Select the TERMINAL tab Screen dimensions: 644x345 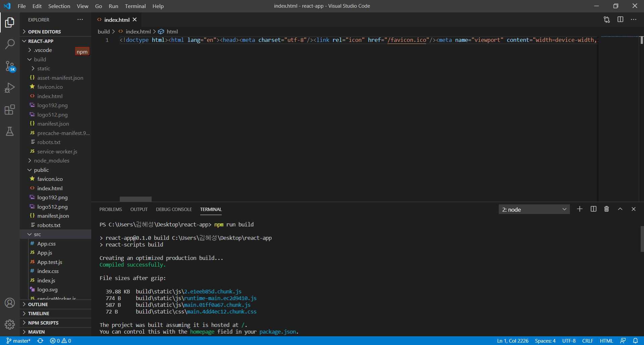point(211,209)
